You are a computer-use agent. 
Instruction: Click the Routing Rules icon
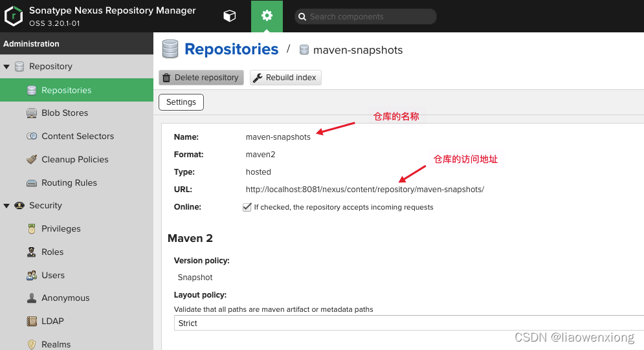32,183
